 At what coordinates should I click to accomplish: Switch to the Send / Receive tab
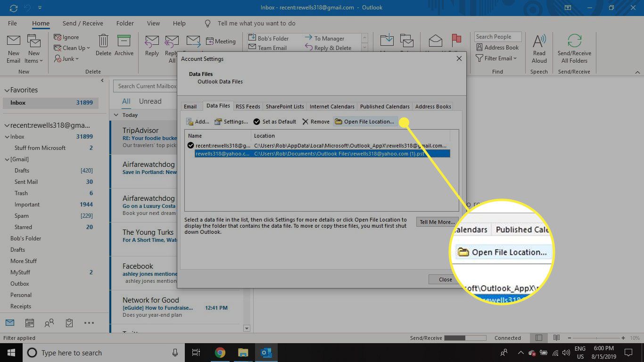coord(83,23)
